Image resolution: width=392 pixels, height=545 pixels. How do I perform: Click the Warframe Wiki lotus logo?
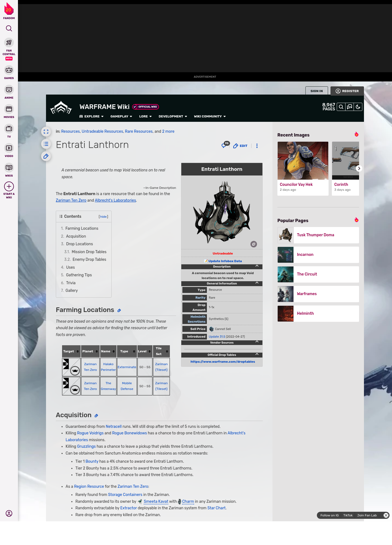pyautogui.click(x=61, y=108)
